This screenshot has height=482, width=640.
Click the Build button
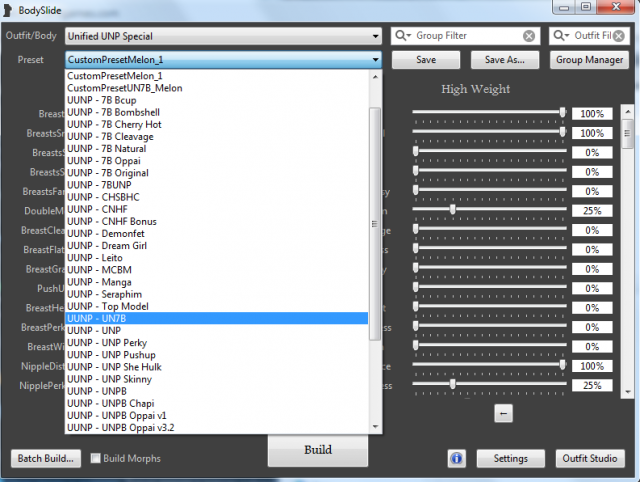317,450
